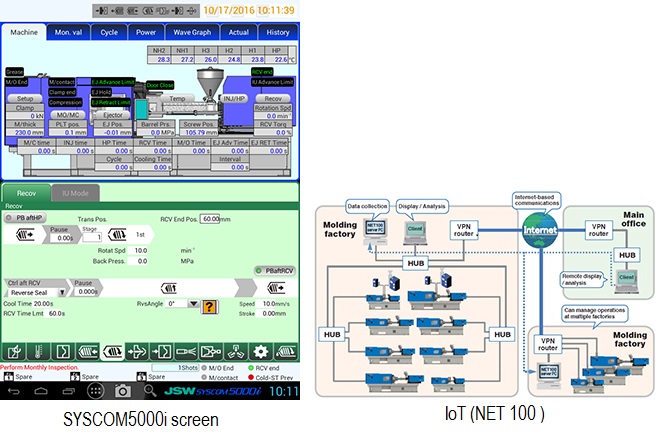Click the M/thick 230.0 mm value
The image size is (663, 438).
(x=25, y=132)
